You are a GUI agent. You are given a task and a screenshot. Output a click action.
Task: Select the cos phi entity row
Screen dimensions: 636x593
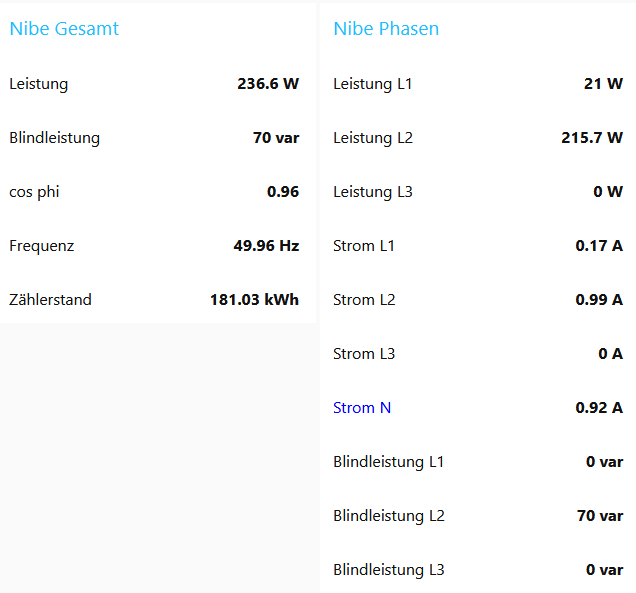click(35, 192)
